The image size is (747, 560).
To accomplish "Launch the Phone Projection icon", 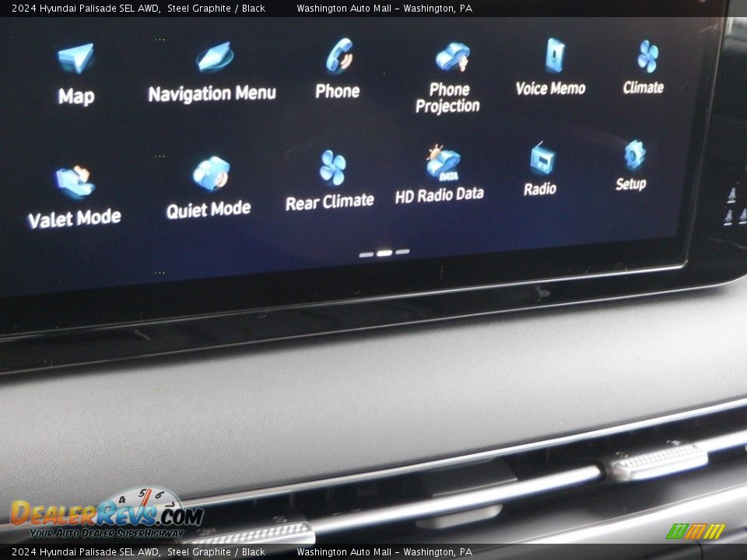I will click(453, 57).
